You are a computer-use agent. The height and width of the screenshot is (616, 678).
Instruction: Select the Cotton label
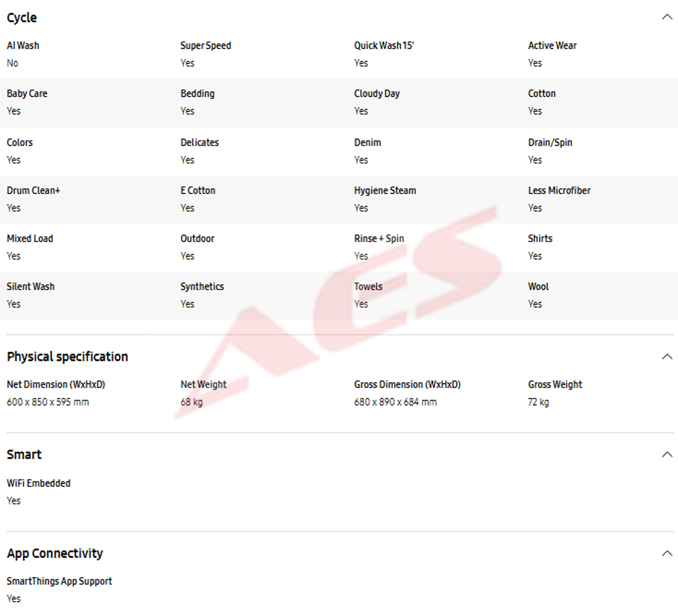click(x=541, y=93)
